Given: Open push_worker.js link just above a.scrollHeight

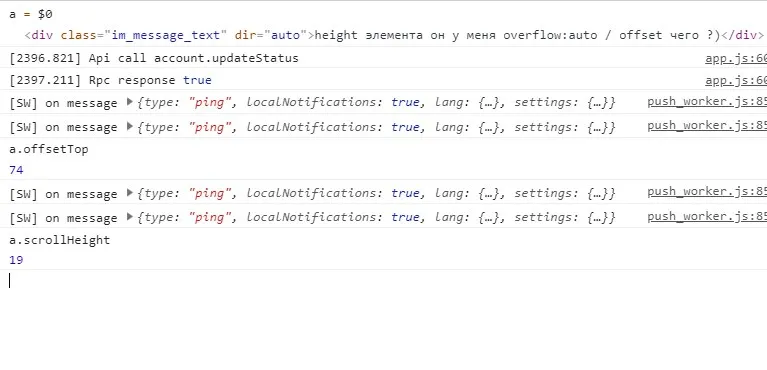Looking at the screenshot, I should pos(707,216).
